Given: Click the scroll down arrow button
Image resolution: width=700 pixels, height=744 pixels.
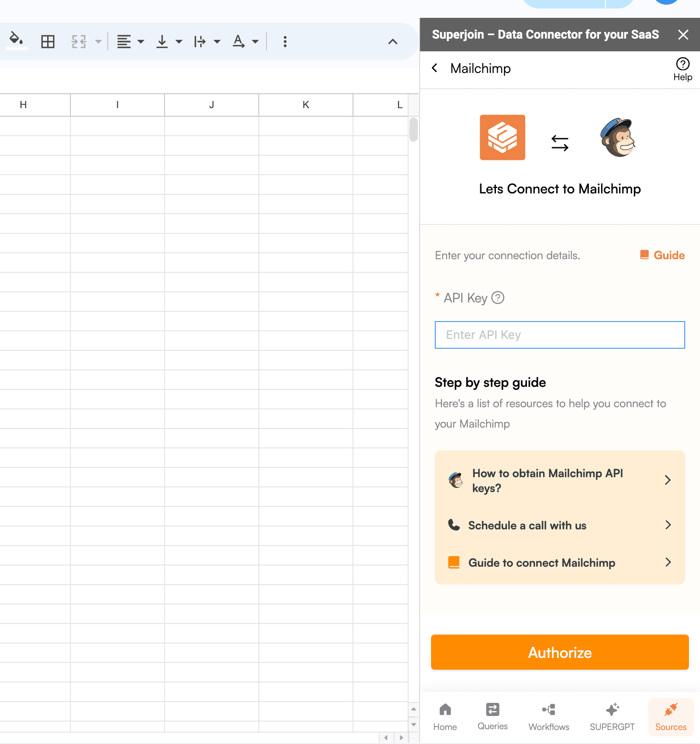Looking at the screenshot, I should 414,724.
